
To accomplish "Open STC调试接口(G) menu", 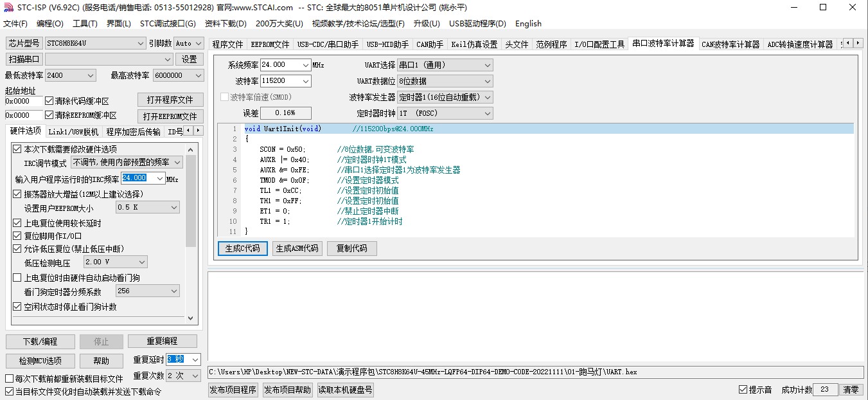I will pyautogui.click(x=168, y=24).
